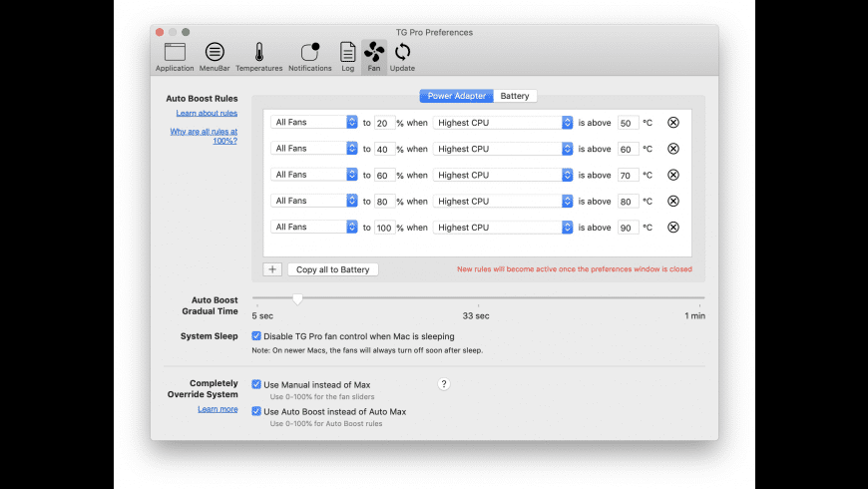
Task: Open the Notifications preferences pane
Action: pyautogui.click(x=309, y=57)
